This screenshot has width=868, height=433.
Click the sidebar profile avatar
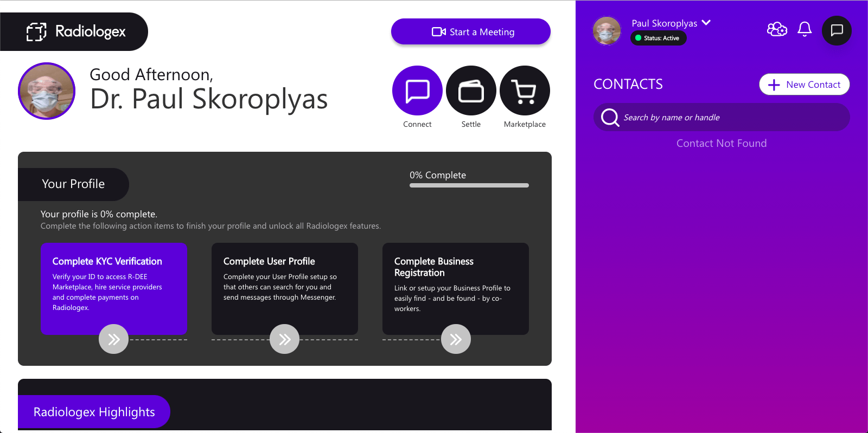(607, 30)
